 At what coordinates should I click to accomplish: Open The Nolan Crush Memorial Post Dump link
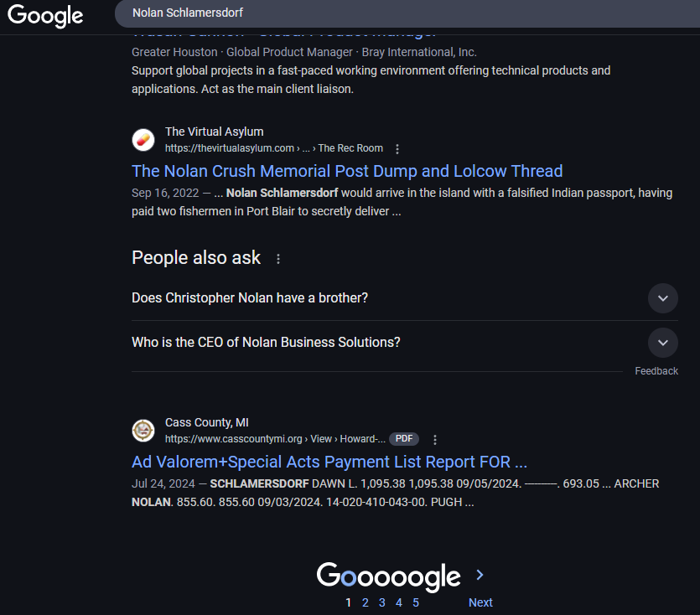click(347, 172)
